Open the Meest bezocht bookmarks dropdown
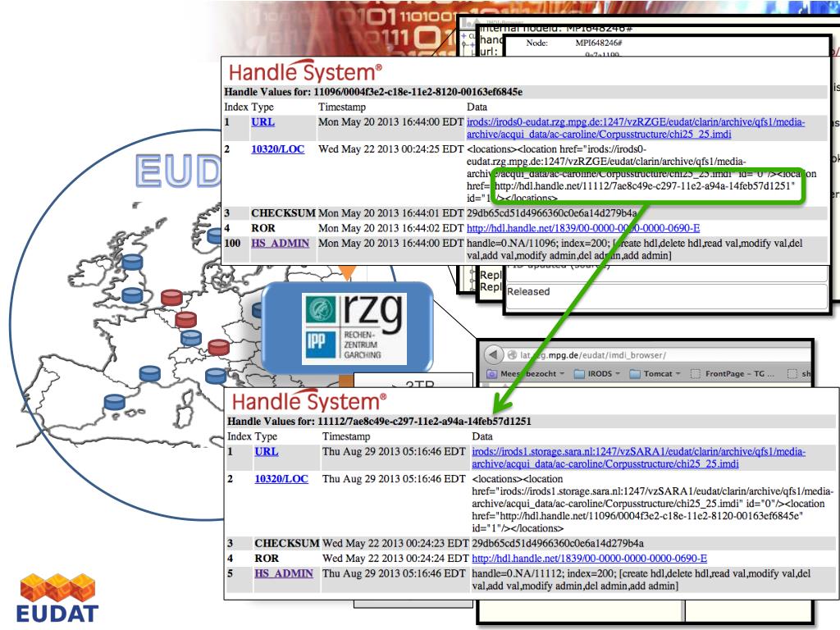The image size is (840, 630). pos(525,373)
